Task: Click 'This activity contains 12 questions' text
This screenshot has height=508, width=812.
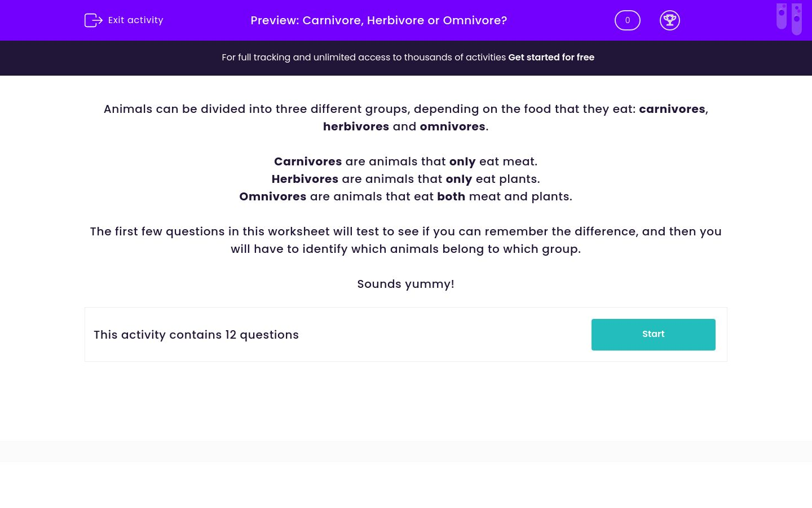Action: pos(196,335)
